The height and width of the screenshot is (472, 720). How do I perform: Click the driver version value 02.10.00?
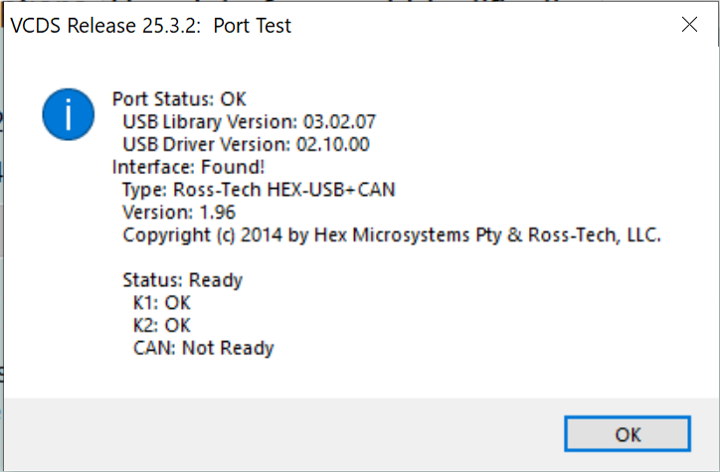pyautogui.click(x=333, y=144)
